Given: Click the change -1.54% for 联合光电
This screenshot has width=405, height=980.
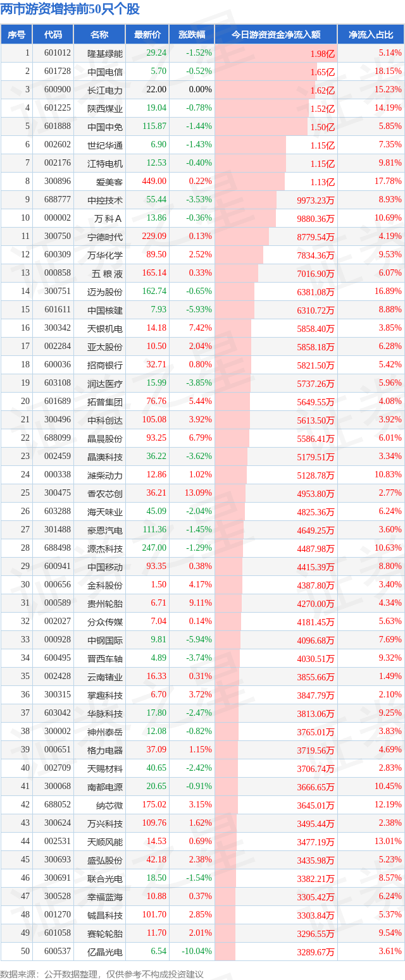Looking at the screenshot, I should pos(199,878).
